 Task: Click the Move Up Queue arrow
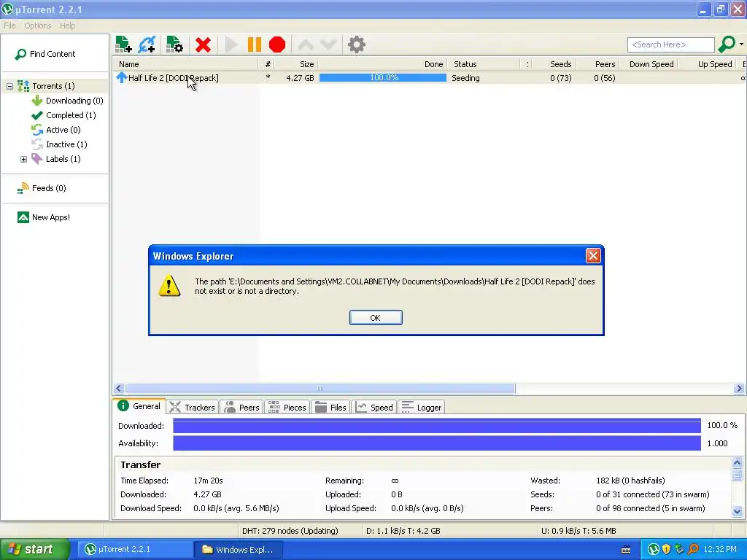(306, 44)
